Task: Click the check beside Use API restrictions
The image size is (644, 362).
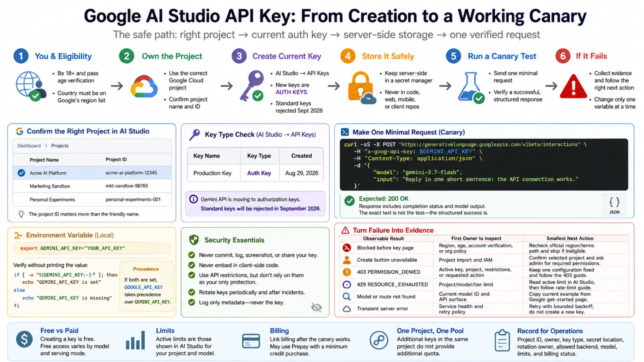Action: tap(192, 275)
